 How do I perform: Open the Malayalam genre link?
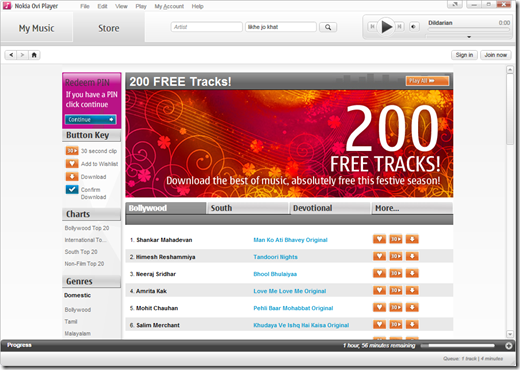tap(78, 334)
